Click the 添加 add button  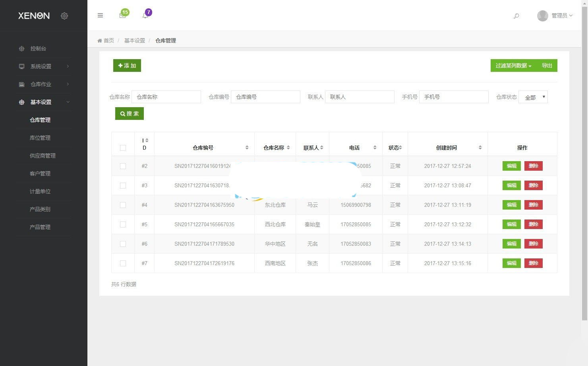[127, 65]
